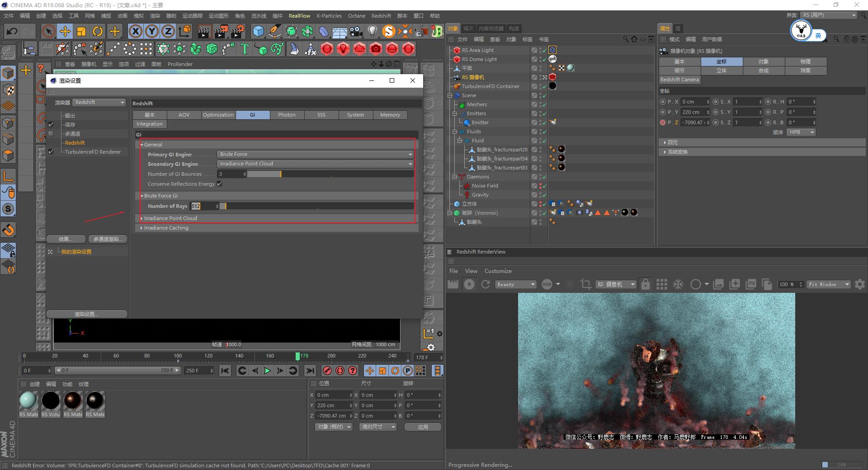Screen dimensions: 868x470
Task: Click the Number of GI Bounces slider
Action: (330, 174)
